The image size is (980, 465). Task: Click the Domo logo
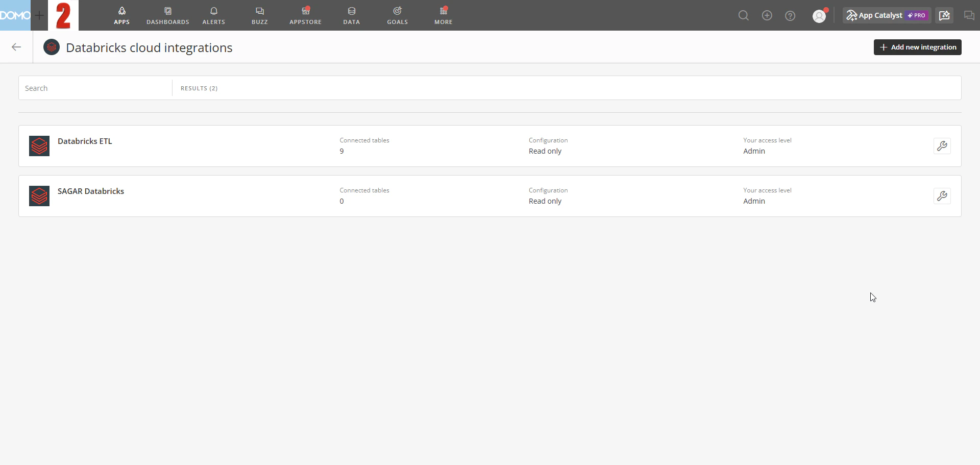coord(15,15)
